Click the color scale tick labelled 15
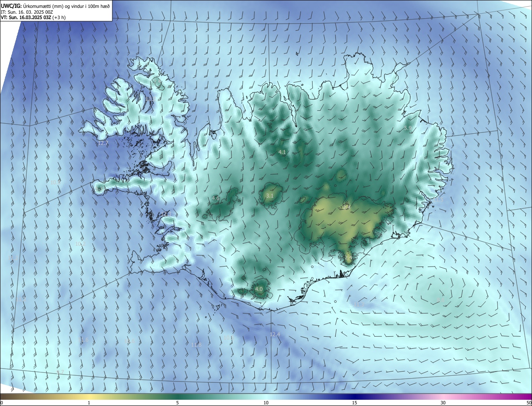 coord(355,403)
